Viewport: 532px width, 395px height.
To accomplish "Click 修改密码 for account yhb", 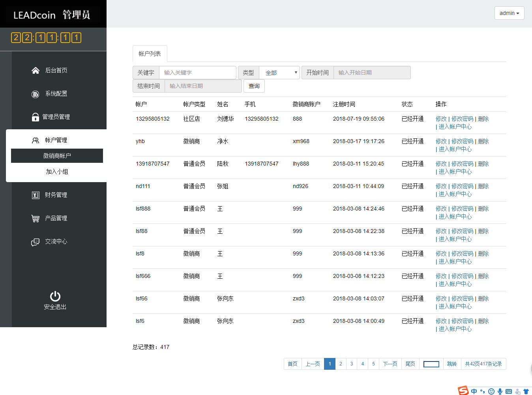I will (x=462, y=141).
